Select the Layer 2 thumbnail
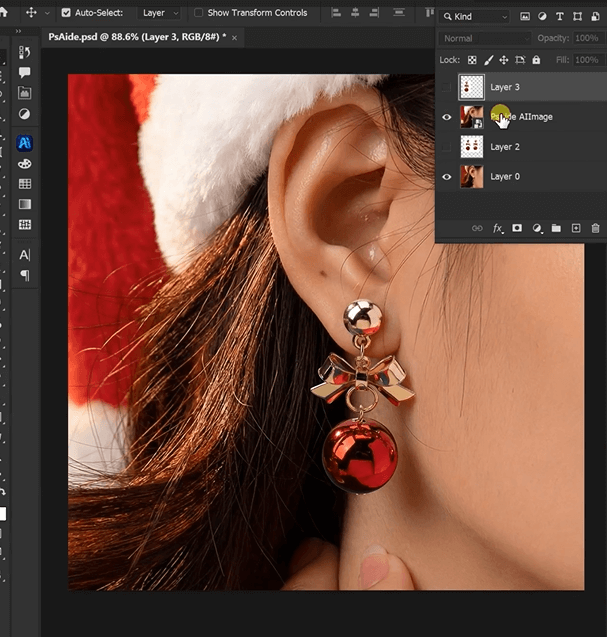Screen dimensions: 607x637 pos(471,147)
